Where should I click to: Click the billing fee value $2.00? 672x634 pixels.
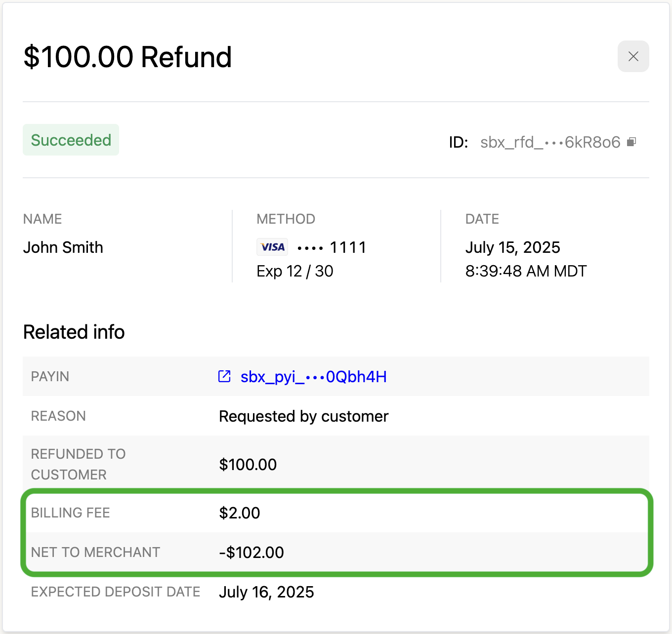(x=240, y=513)
